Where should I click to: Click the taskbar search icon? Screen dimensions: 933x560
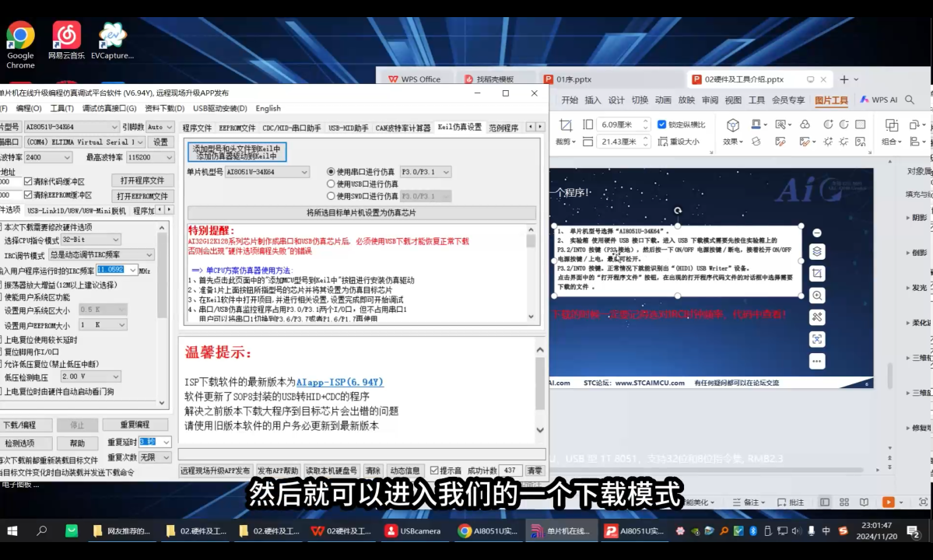[42, 531]
